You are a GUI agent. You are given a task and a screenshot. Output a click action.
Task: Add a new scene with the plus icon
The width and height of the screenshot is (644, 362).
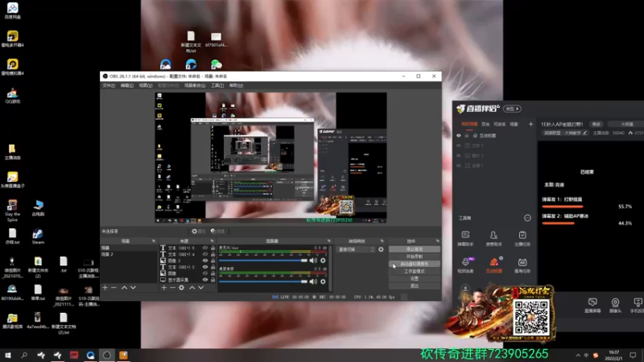(x=105, y=288)
